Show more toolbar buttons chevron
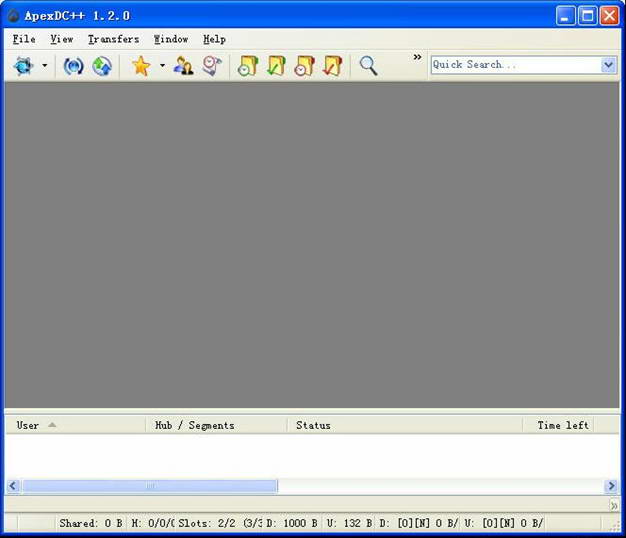Image resolution: width=626 pixels, height=538 pixels. click(417, 57)
